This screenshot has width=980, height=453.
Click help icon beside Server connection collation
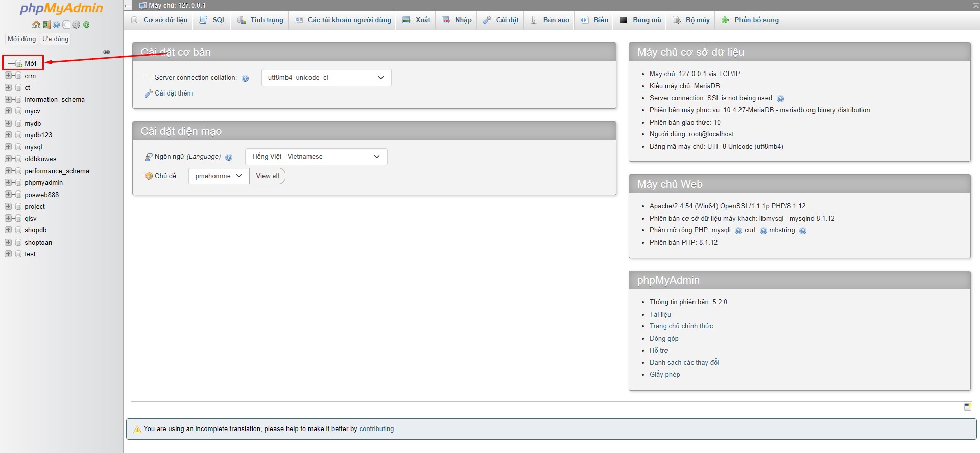(245, 78)
